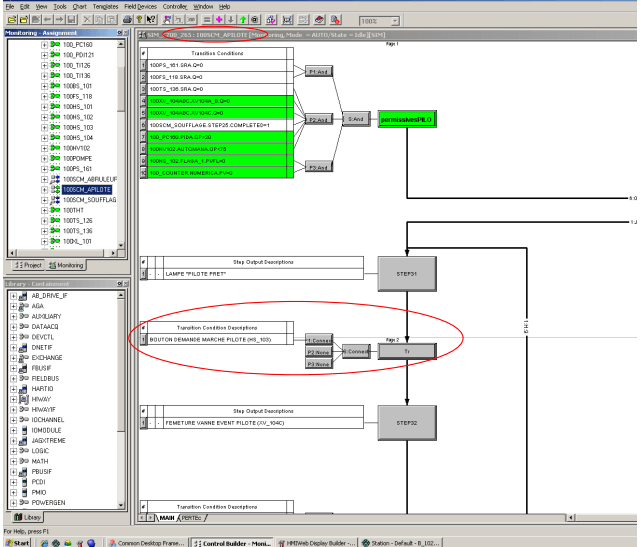The height and width of the screenshot is (547, 640).
Task: Expand the AB_DRIVE_IF library node
Action: tap(13, 296)
